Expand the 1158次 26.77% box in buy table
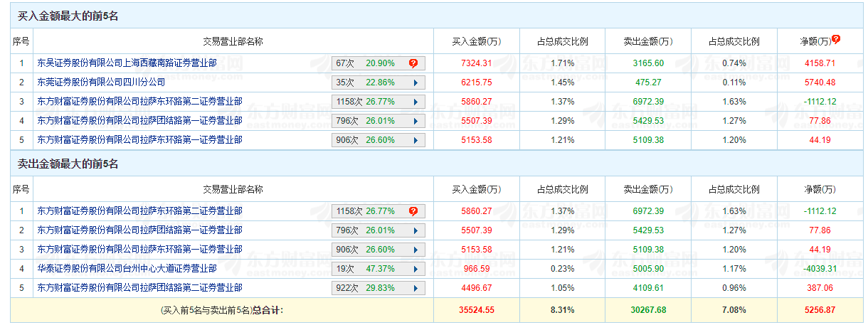This screenshot has height=325, width=868. 379,102
